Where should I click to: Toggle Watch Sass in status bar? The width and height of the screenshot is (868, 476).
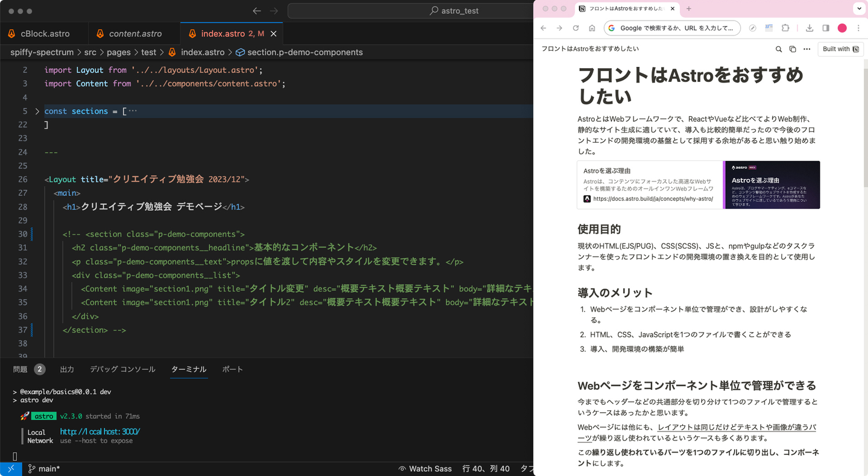424,469
